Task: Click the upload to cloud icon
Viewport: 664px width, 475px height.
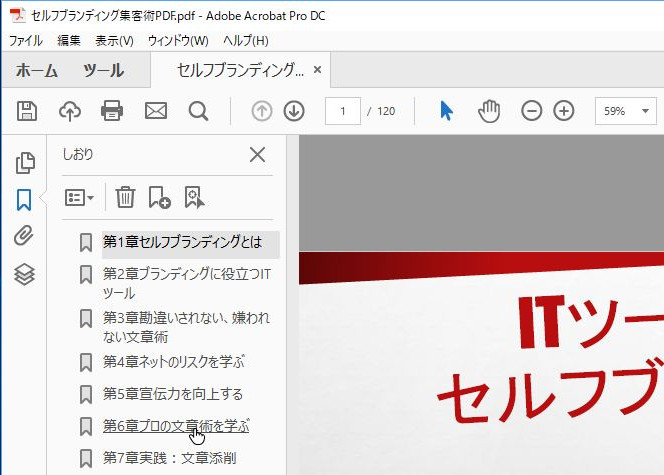Action: (x=70, y=111)
